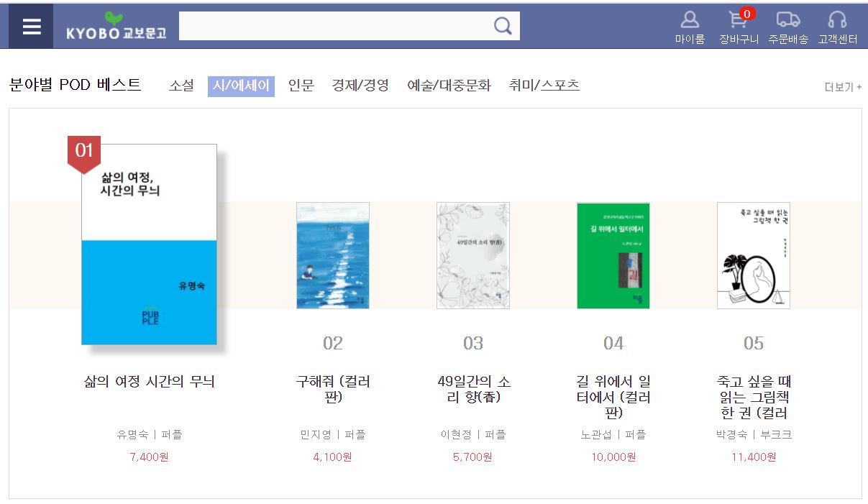Image resolution: width=868 pixels, height=504 pixels.
Task: Switch to the 인문 tab
Action: (301, 86)
